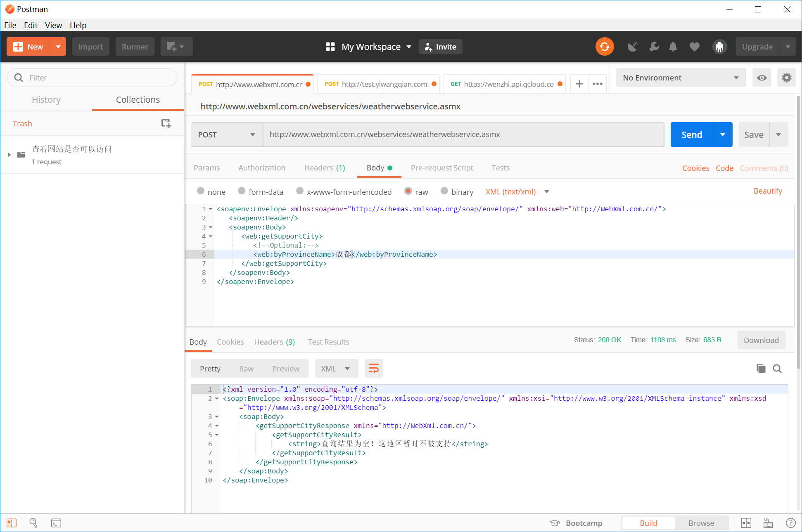The width and height of the screenshot is (802, 532).
Task: Click the request URL input field
Action: point(463,135)
